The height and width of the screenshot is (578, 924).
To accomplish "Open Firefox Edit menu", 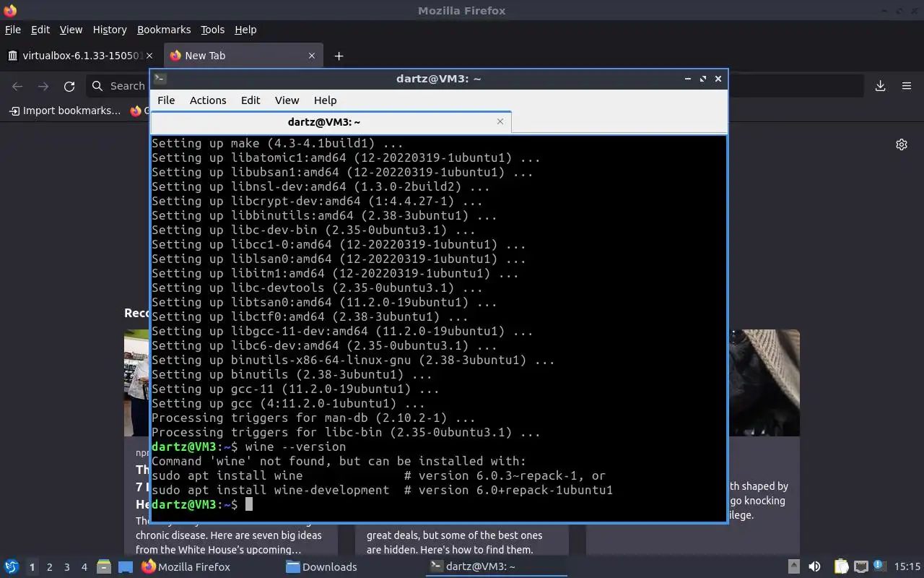I will point(40,30).
